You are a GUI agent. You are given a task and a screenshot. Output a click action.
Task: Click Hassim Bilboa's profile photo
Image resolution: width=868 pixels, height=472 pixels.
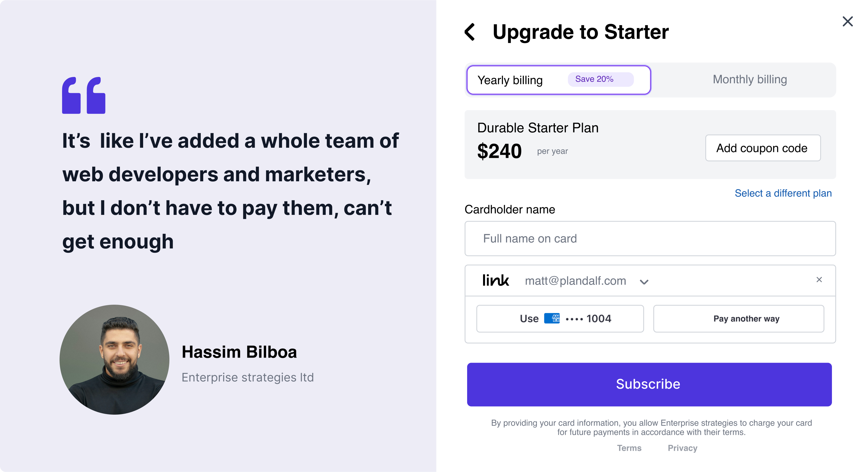(115, 360)
